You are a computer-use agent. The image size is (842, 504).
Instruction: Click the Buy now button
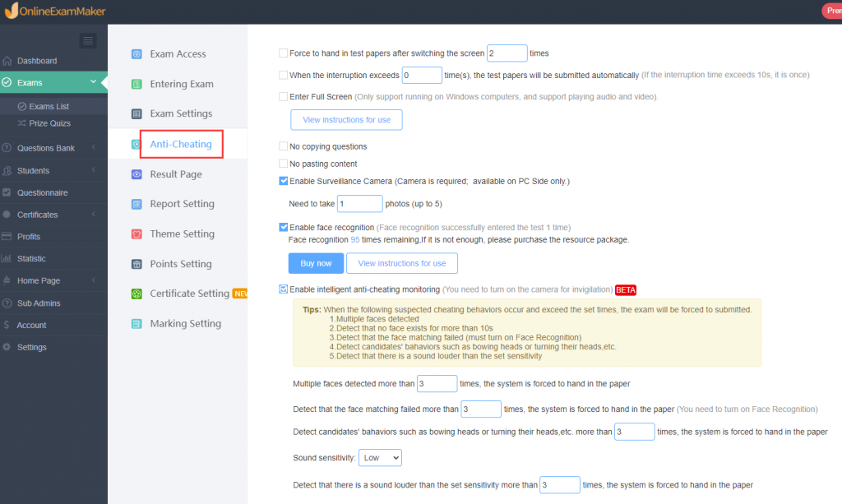pyautogui.click(x=316, y=263)
